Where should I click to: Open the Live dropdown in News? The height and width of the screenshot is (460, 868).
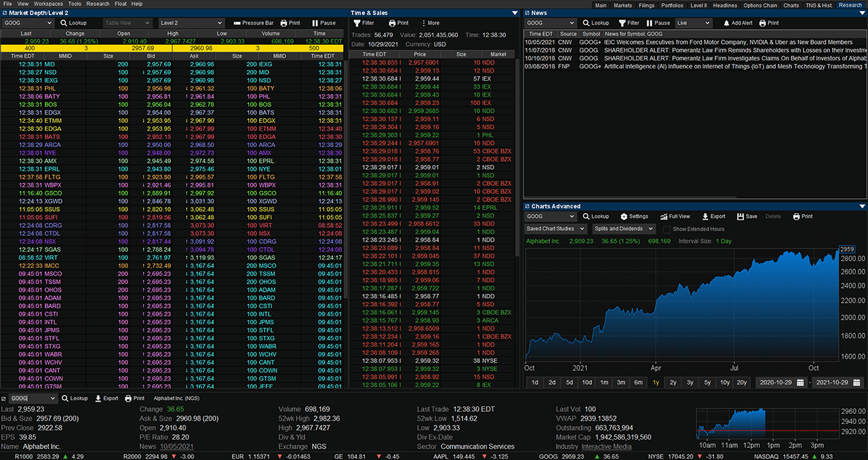tap(694, 22)
